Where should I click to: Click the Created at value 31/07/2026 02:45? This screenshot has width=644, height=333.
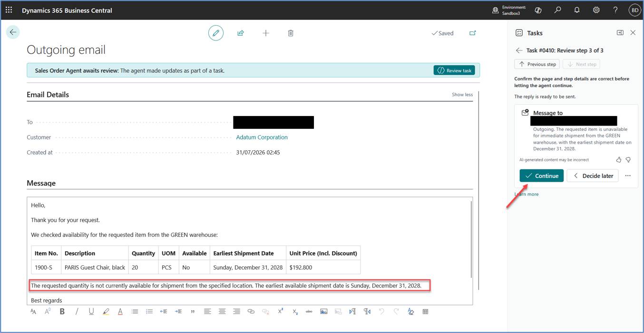pos(258,153)
